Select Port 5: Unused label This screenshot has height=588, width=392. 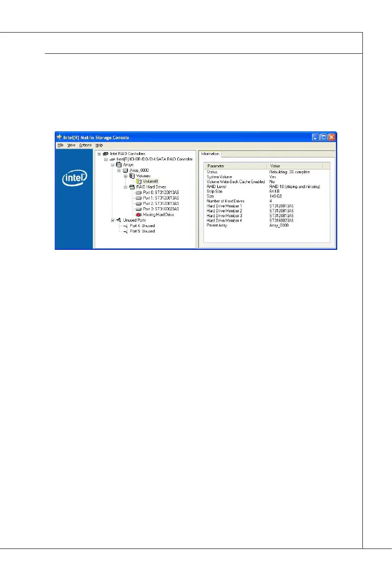coord(142,232)
